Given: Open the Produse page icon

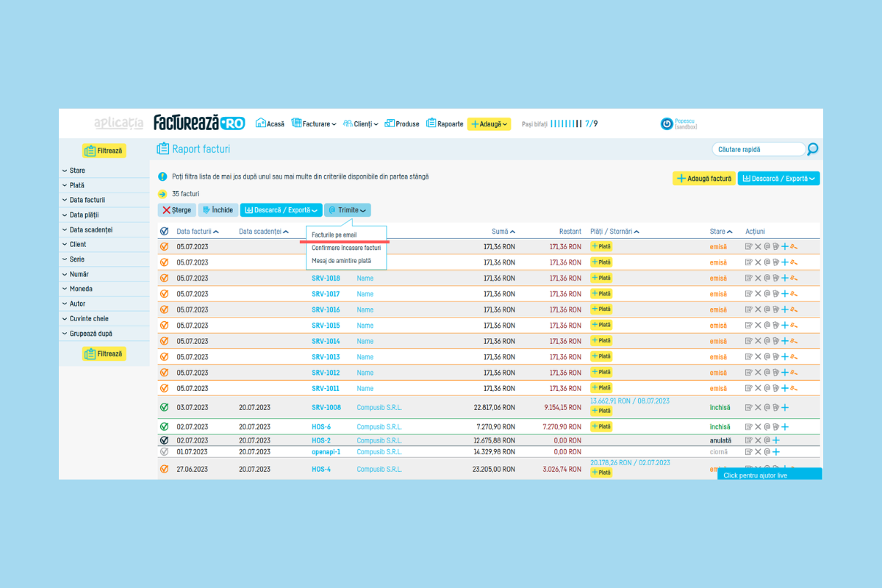Looking at the screenshot, I should click(390, 123).
